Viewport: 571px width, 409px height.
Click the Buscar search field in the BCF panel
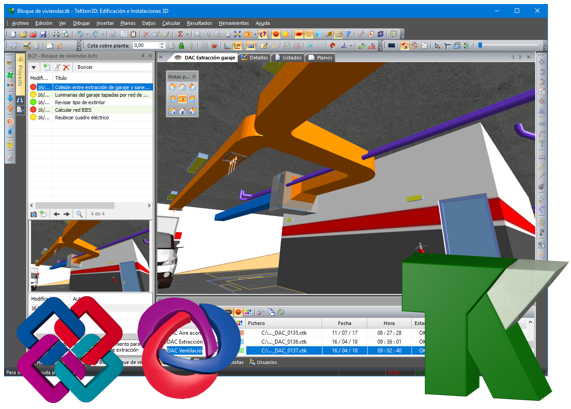(x=113, y=67)
